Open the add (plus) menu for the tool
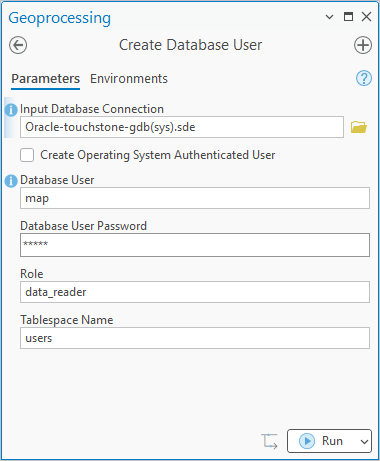This screenshot has width=380, height=461. pos(363,45)
